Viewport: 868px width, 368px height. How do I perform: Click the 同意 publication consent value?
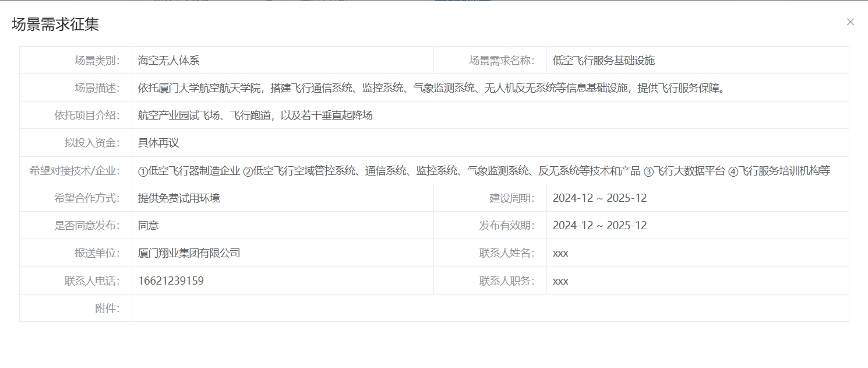point(149,225)
